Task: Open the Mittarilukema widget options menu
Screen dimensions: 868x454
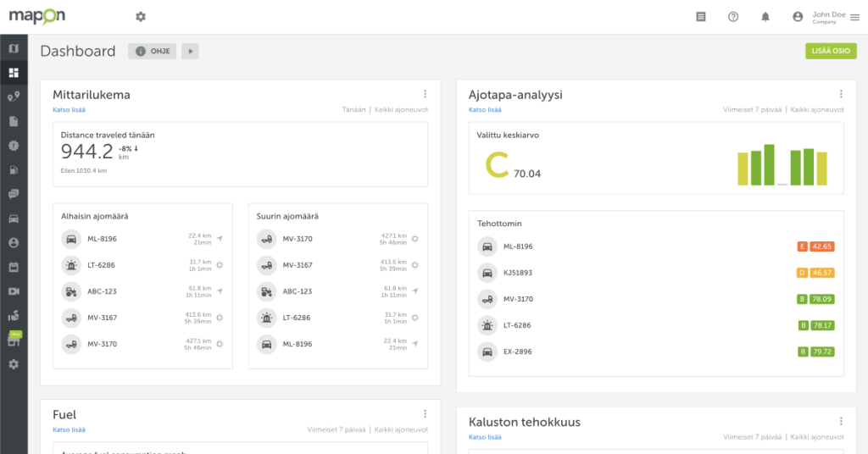Action: [425, 94]
